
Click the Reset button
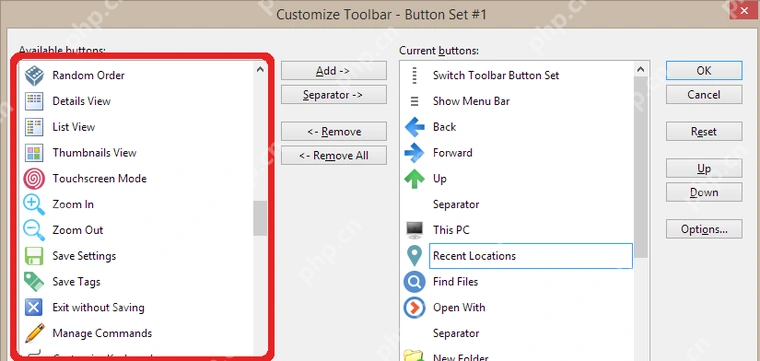[x=704, y=131]
